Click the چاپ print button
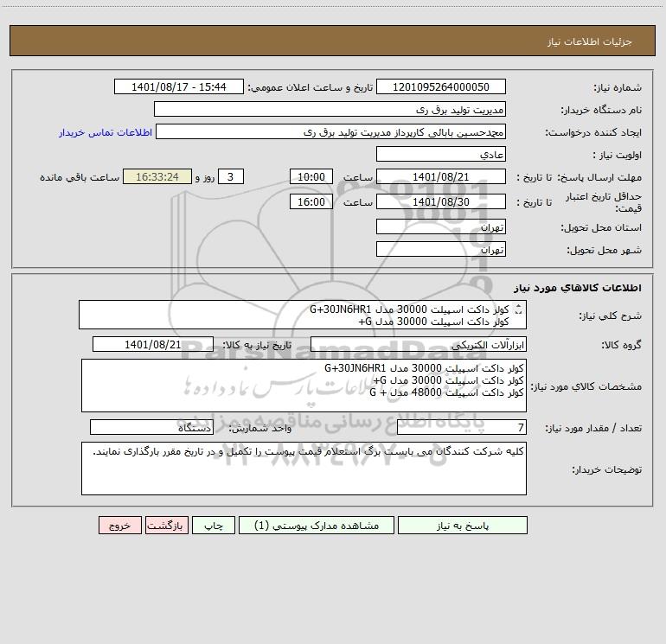Screen dimensions: 666x644 pos(214,525)
